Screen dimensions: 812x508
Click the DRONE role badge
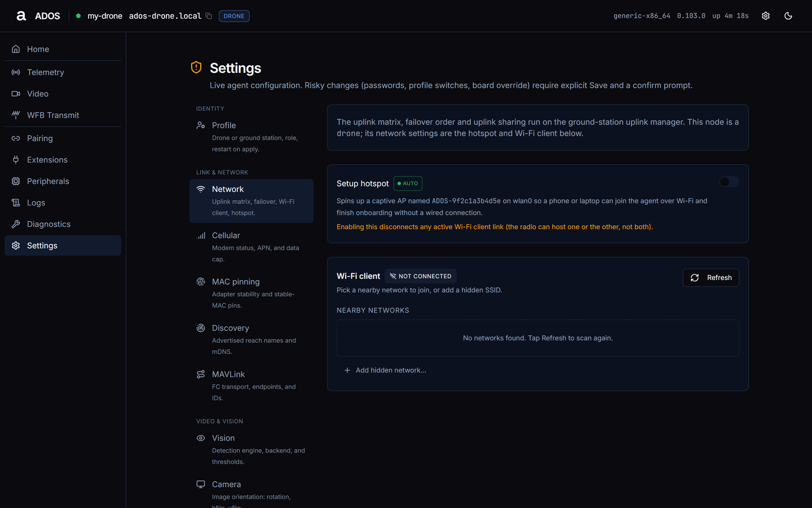pos(234,16)
